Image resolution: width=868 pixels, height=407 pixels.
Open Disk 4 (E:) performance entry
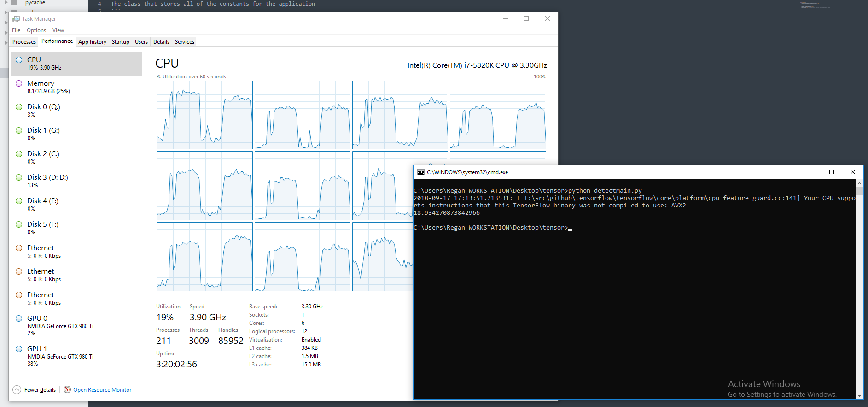click(x=76, y=205)
